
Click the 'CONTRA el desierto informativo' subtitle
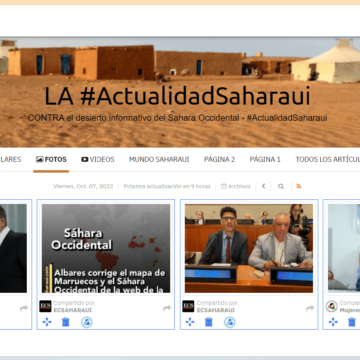tap(177, 118)
